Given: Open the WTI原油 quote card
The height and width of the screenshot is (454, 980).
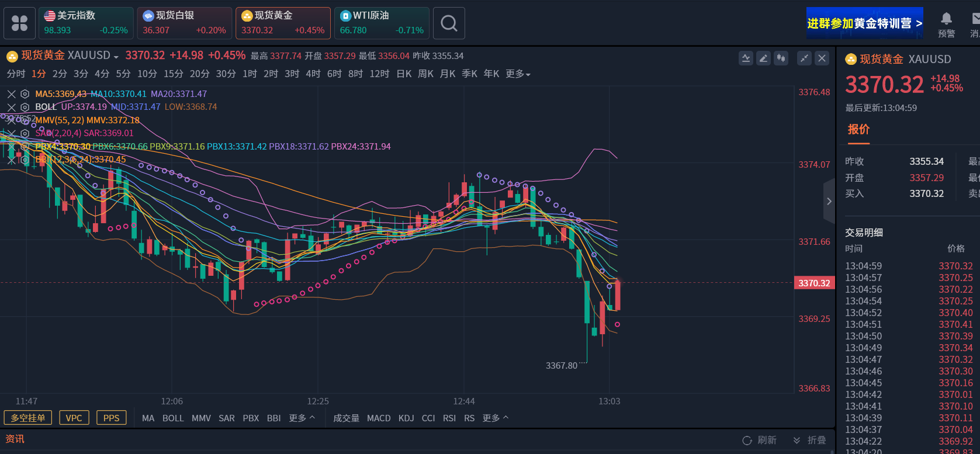Looking at the screenshot, I should (382, 23).
